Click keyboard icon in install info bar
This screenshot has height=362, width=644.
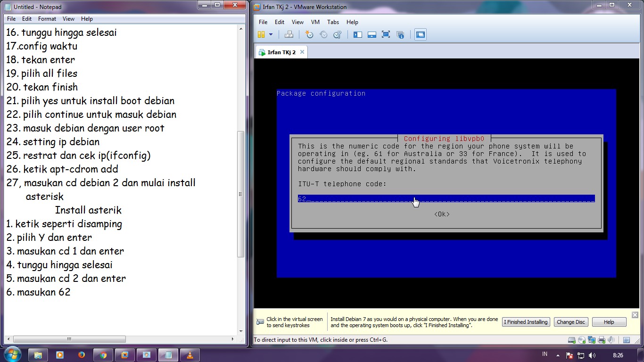[x=260, y=322]
